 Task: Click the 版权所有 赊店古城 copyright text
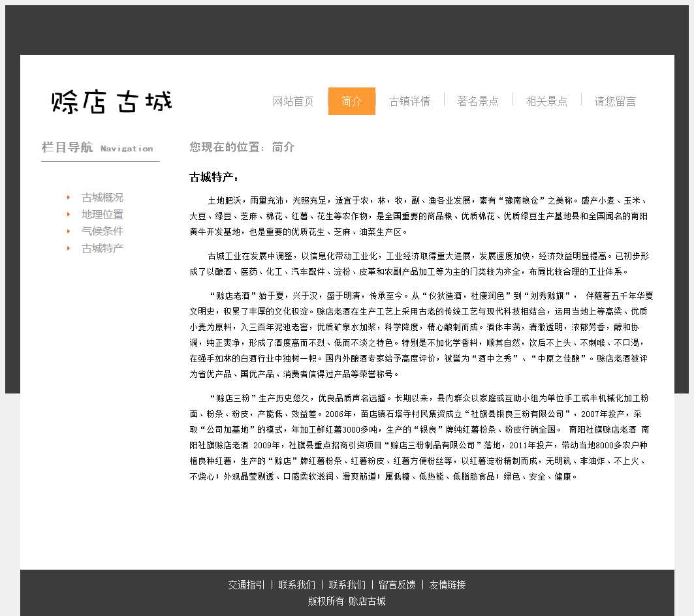pyautogui.click(x=347, y=601)
